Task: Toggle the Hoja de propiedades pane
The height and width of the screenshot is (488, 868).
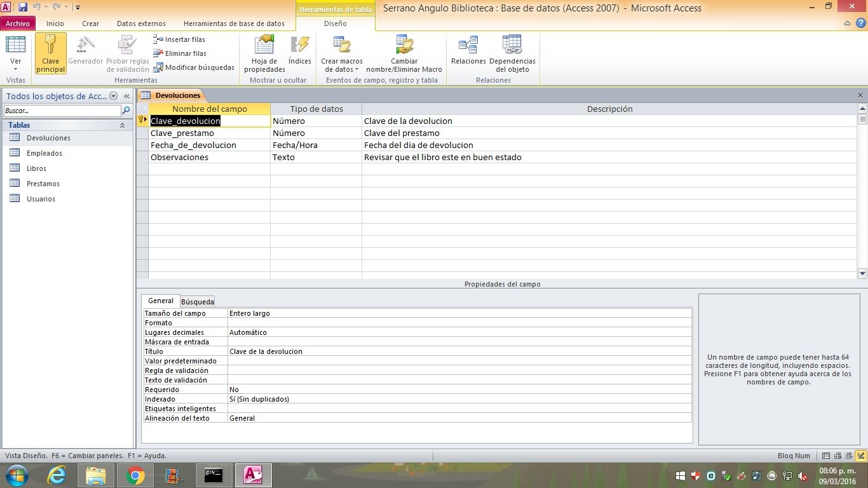Action: point(264,53)
